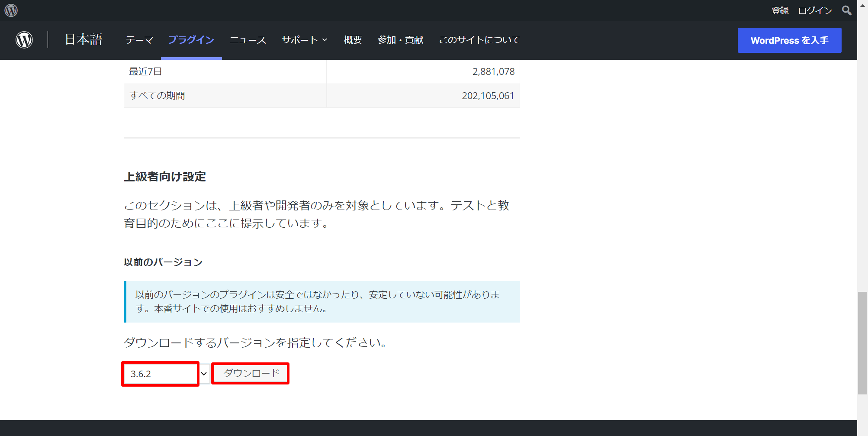
Task: Click the すべての期間 row label
Action: pos(157,96)
